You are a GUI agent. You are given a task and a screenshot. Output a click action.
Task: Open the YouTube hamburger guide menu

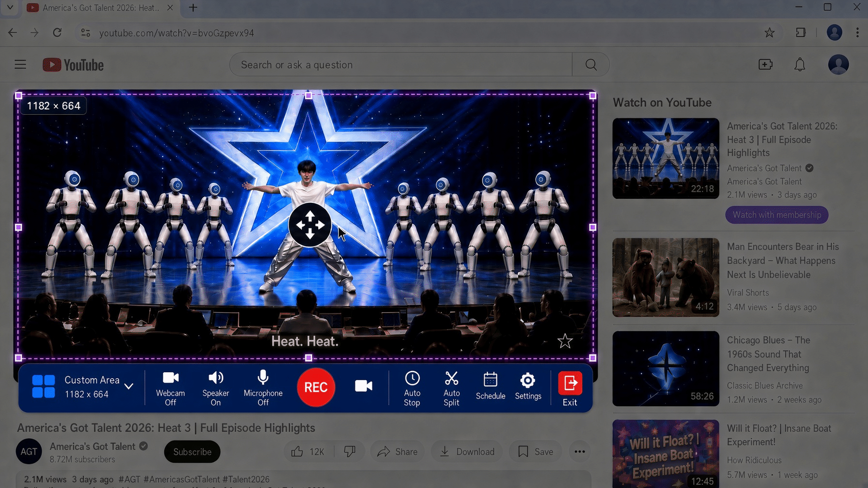point(20,65)
